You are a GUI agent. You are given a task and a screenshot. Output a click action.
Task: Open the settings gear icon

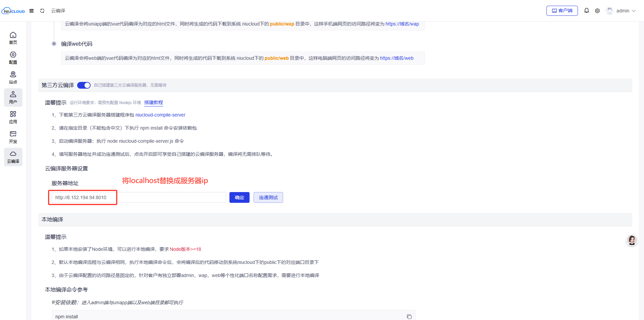[597, 11]
